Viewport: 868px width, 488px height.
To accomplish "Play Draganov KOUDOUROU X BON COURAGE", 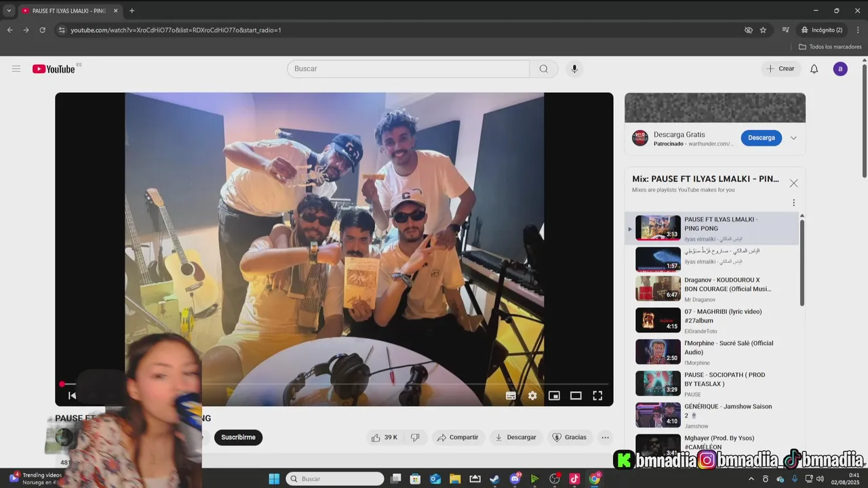I will tap(712, 289).
